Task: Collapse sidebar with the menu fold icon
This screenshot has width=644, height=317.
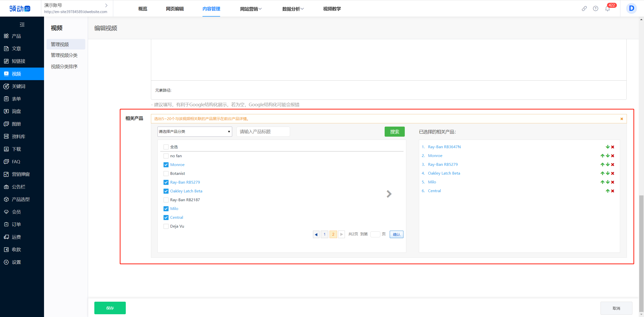Action: [x=22, y=25]
